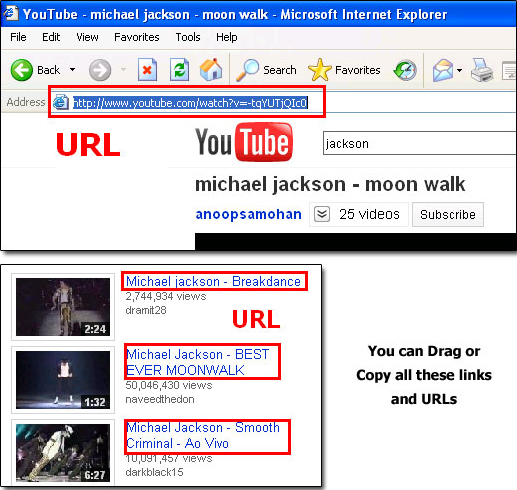Screen dimensions: 517x490
Task: Open the Favorites menu
Action: tap(137, 37)
